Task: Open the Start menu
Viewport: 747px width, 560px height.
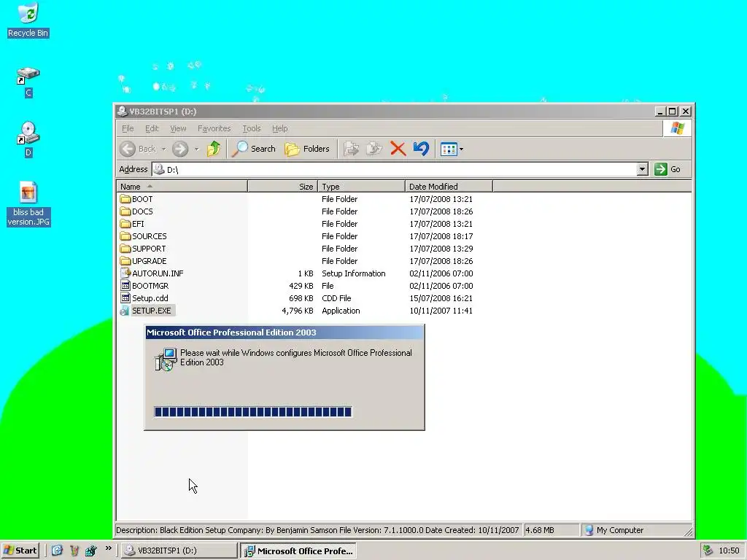Action: coord(20,551)
